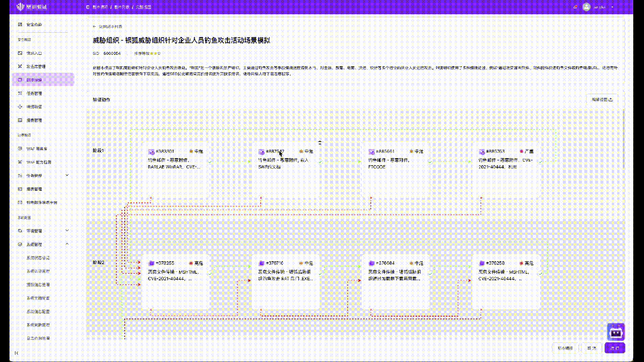Image resolution: width=644 pixels, height=362 pixels.
Task: Click the green check connector on card #376710
Action: [x=320, y=273]
